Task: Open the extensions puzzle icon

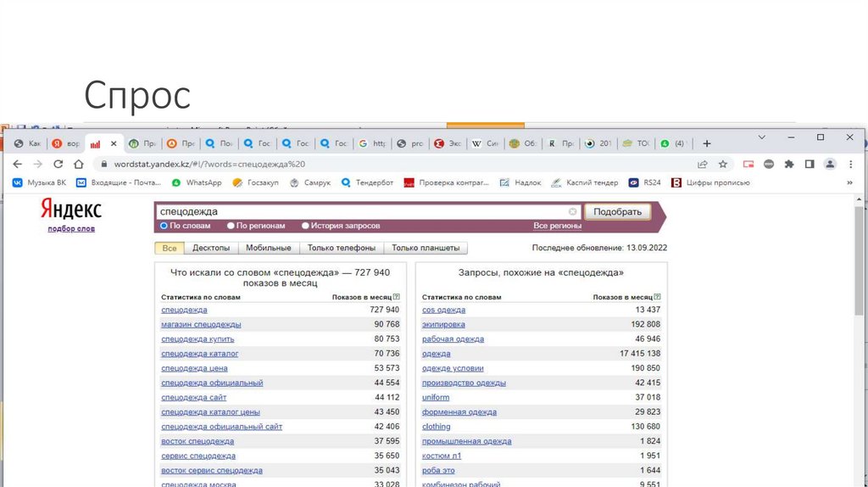Action: click(x=789, y=164)
